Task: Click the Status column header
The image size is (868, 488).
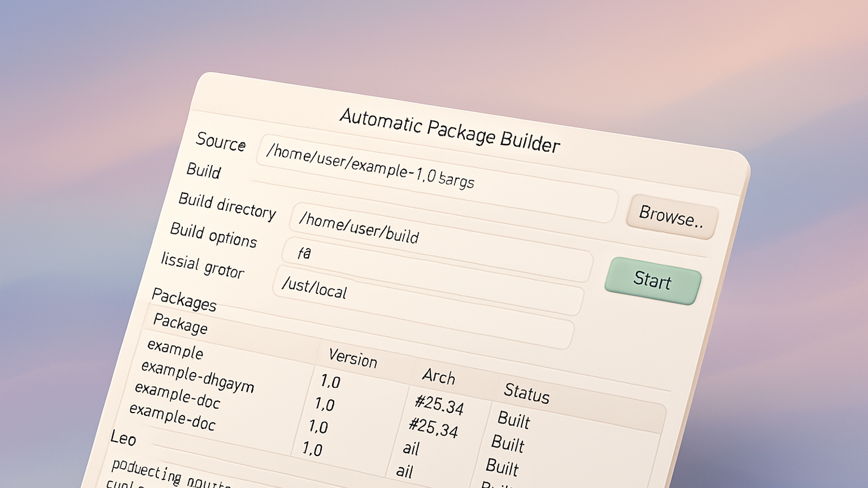Action: (526, 393)
